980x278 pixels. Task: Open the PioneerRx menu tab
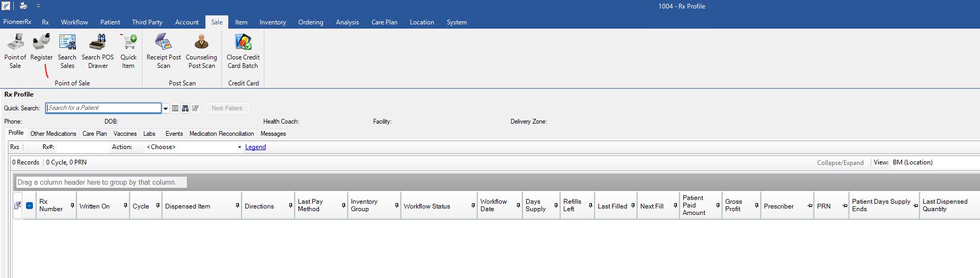[x=17, y=22]
